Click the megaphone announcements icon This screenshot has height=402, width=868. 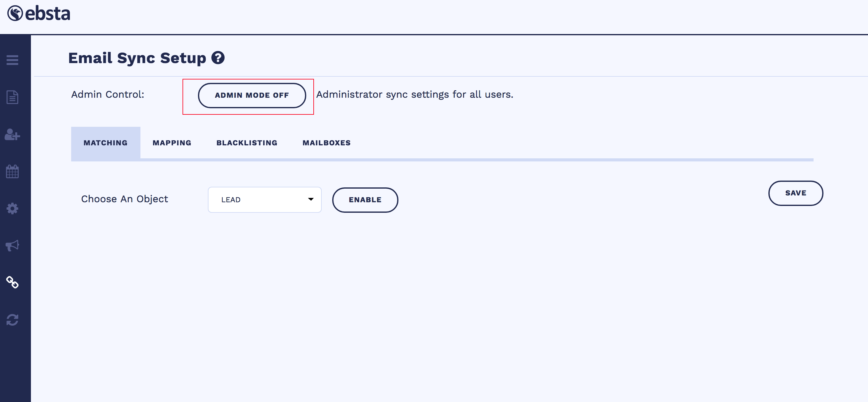click(x=12, y=246)
